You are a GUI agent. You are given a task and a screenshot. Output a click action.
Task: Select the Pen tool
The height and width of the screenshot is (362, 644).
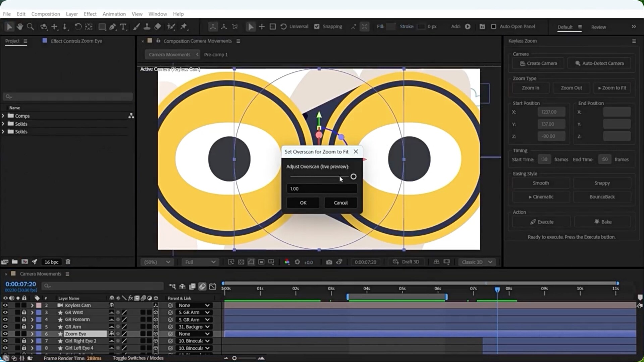(x=113, y=26)
